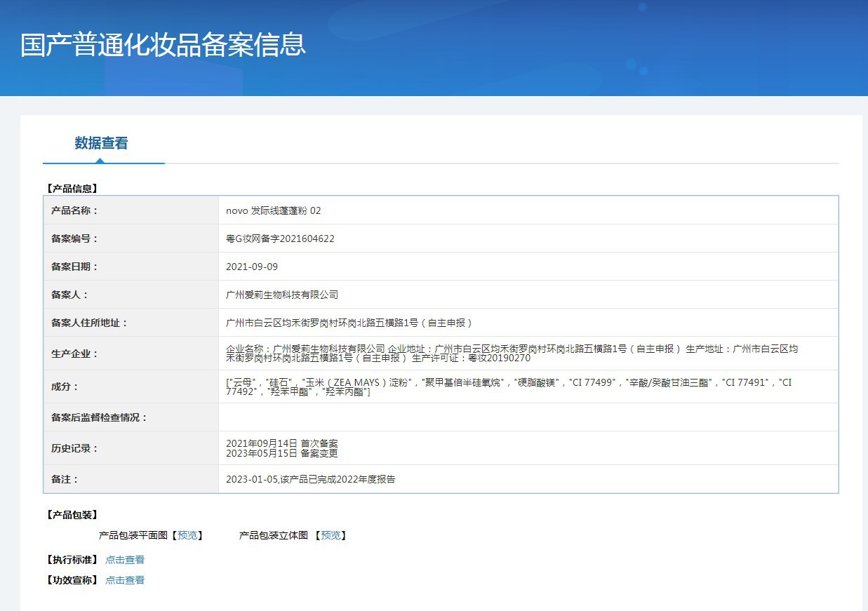
Task: Click the 【产品包装】 section heading
Action: [x=72, y=515]
